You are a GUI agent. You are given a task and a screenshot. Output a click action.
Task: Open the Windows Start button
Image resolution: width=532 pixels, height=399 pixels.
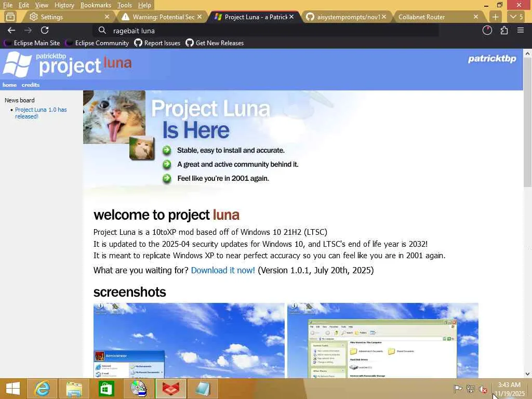point(13,389)
